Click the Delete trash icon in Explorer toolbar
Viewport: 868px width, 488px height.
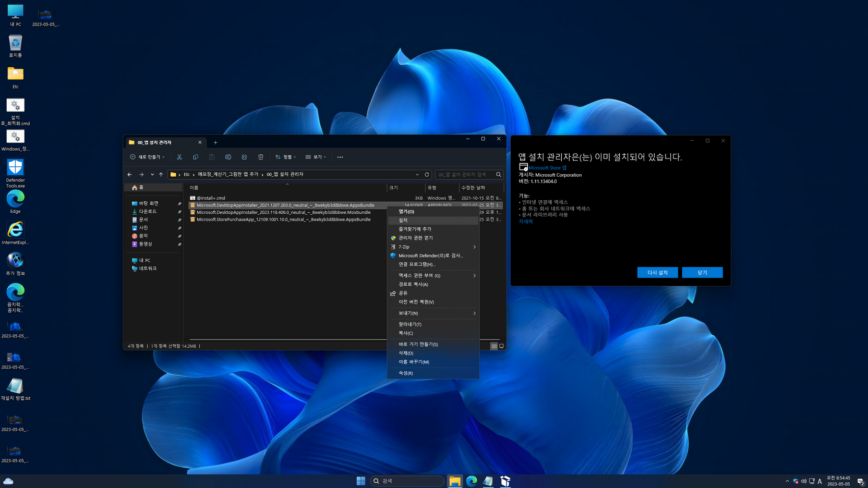(x=261, y=157)
